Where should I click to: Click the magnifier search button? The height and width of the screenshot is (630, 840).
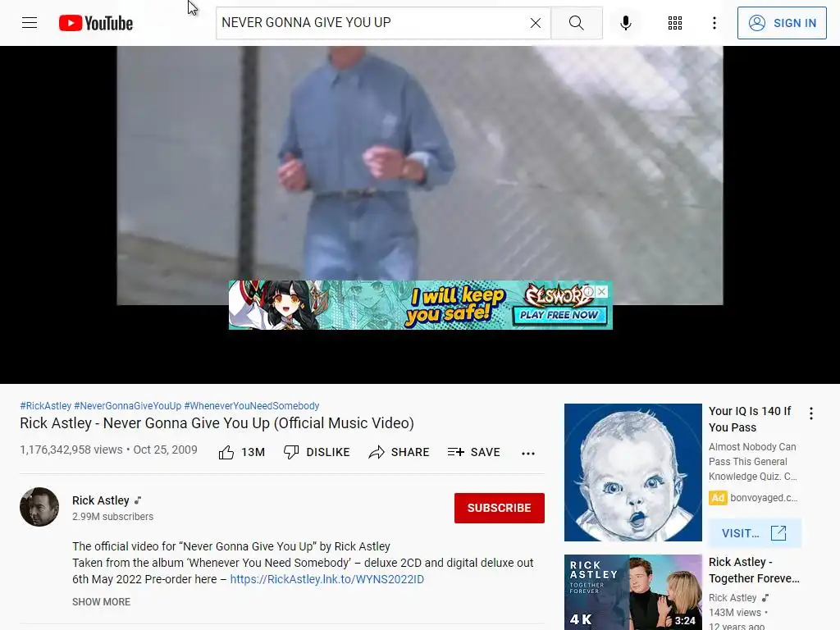577,22
